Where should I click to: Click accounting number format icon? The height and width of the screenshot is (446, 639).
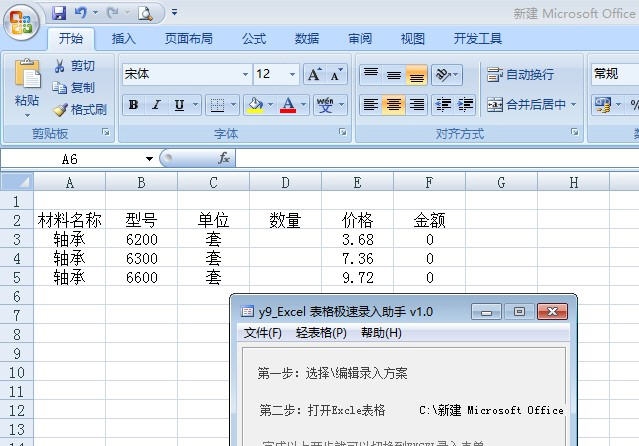tap(602, 105)
